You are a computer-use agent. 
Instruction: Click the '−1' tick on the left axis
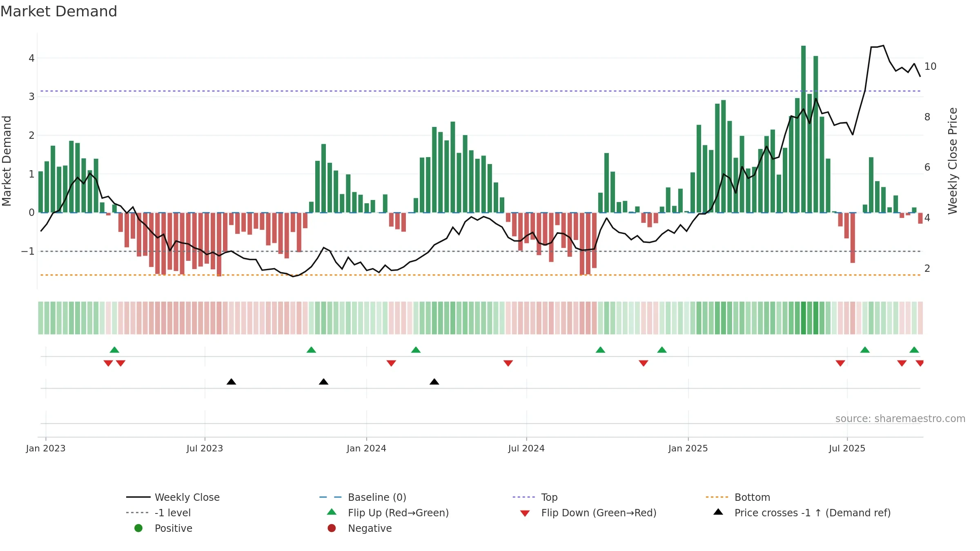pyautogui.click(x=28, y=251)
